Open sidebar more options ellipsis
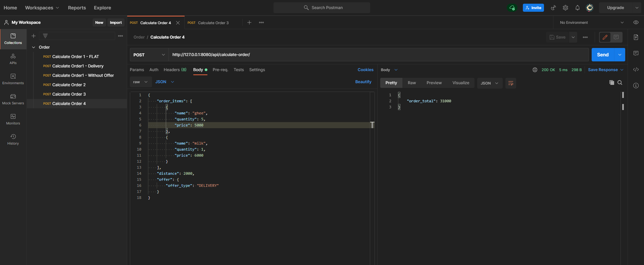 [x=120, y=36]
